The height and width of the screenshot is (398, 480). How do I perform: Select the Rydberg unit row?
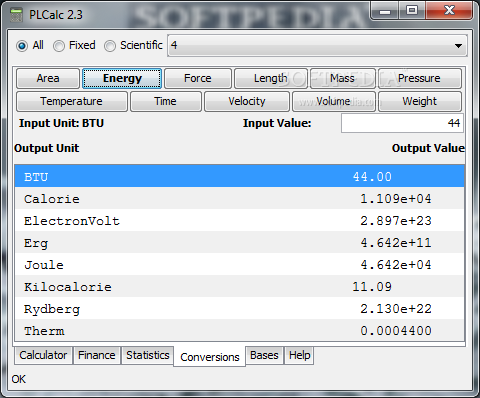click(239, 308)
